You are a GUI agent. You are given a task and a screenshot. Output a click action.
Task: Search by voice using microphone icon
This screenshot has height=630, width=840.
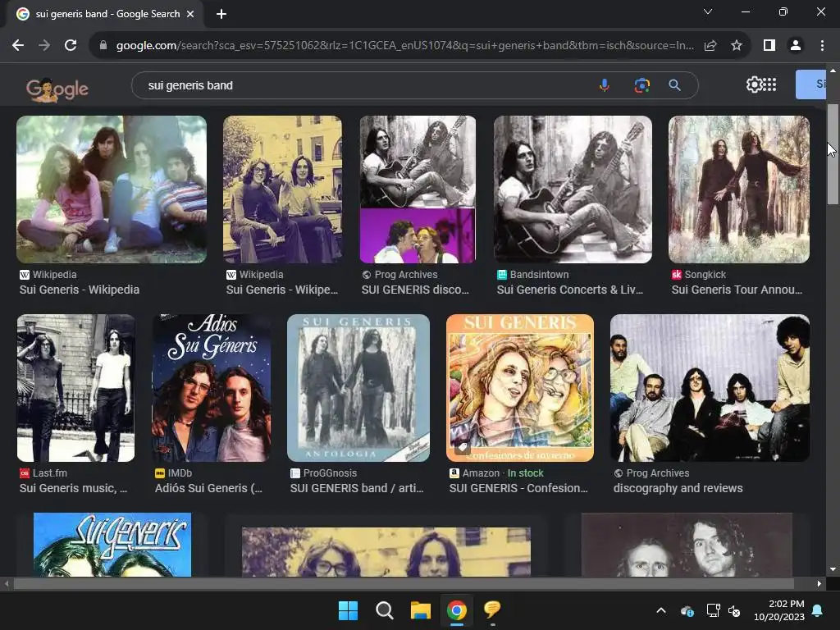coord(605,85)
